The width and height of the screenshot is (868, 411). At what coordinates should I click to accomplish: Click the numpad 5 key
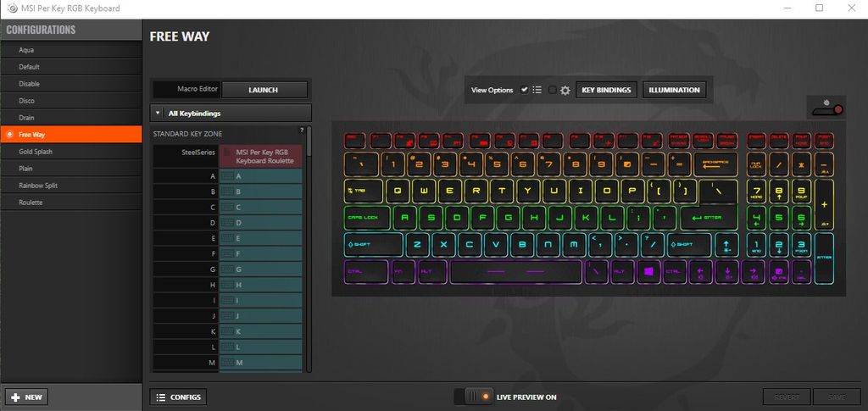(x=779, y=218)
